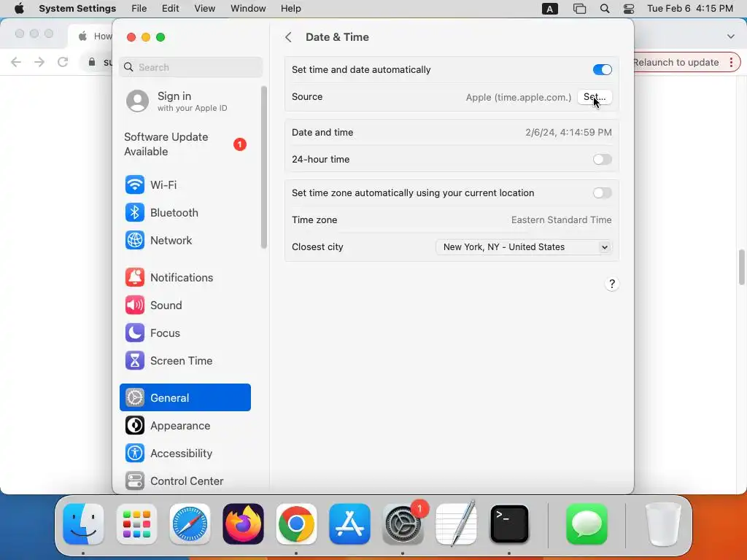Toggle Set time and date automatically
747x560 pixels.
point(602,69)
